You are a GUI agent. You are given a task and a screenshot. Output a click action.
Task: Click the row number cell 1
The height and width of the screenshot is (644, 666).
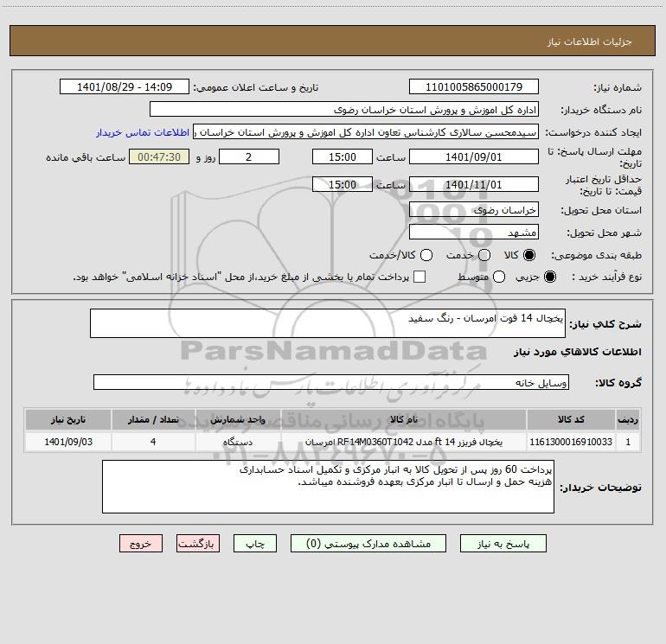point(628,442)
